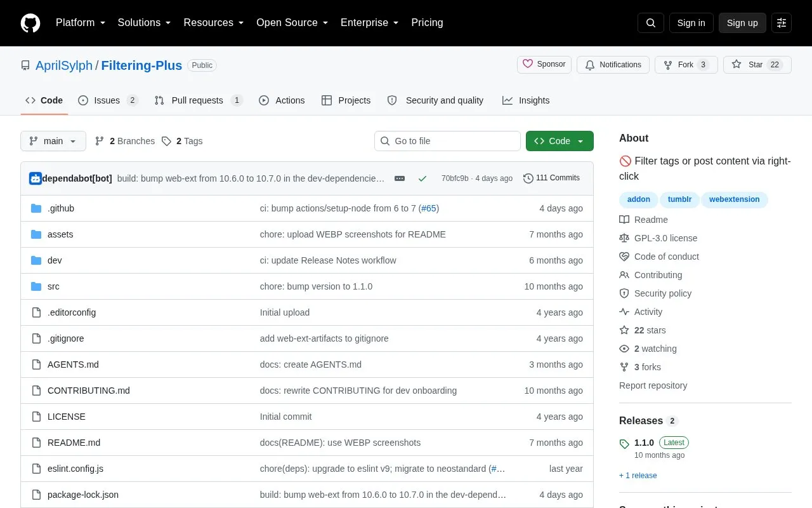
Task: Click the search magnifier icon
Action: 651,23
